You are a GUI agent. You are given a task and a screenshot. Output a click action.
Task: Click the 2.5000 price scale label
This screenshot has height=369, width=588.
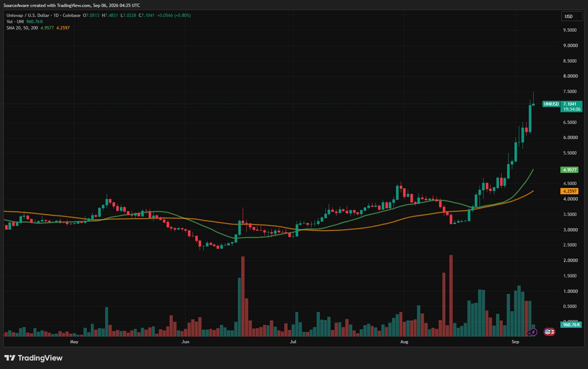570,245
